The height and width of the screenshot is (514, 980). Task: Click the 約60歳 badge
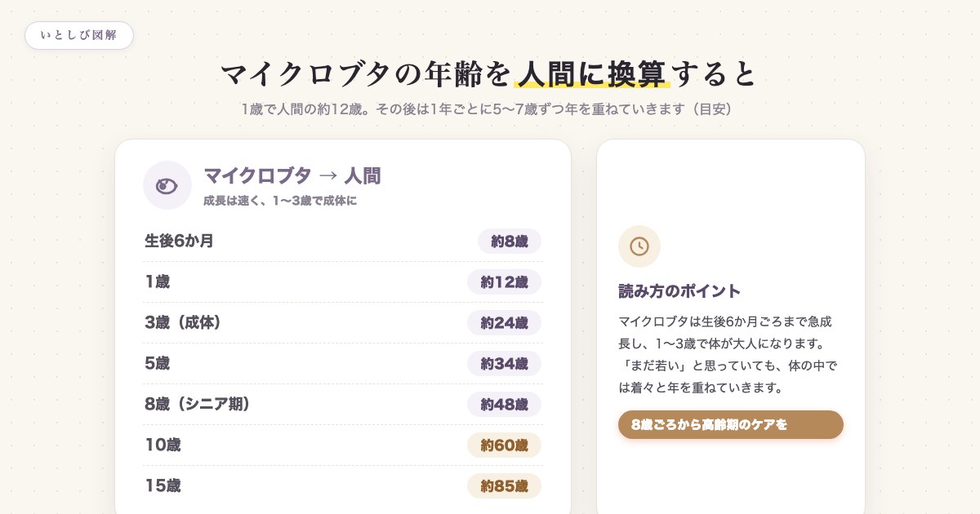[x=504, y=445]
